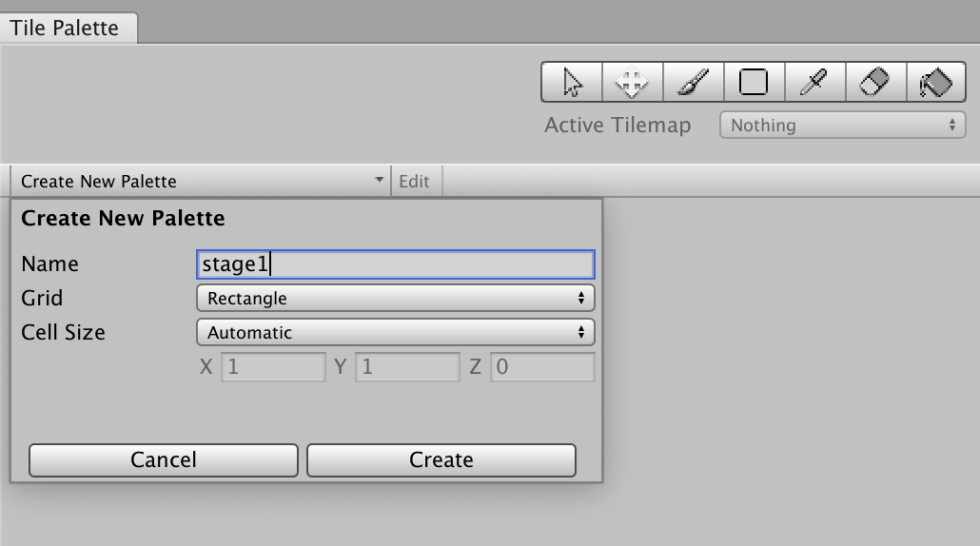Image resolution: width=980 pixels, height=546 pixels.
Task: Select the Flood Fill bucket tool
Action: tap(935, 83)
